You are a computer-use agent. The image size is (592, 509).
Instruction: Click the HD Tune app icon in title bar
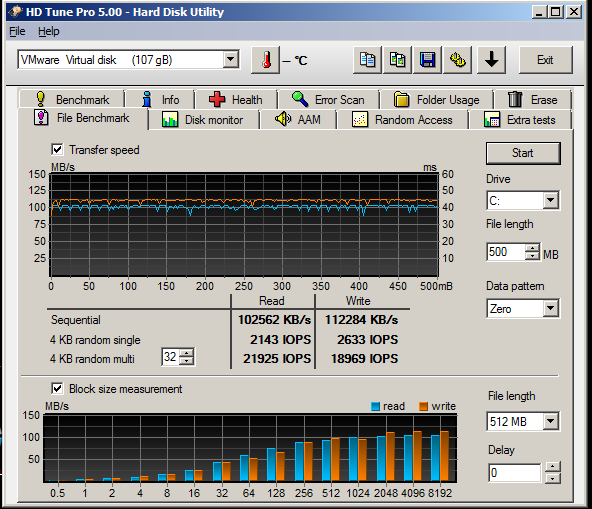click(x=15, y=12)
